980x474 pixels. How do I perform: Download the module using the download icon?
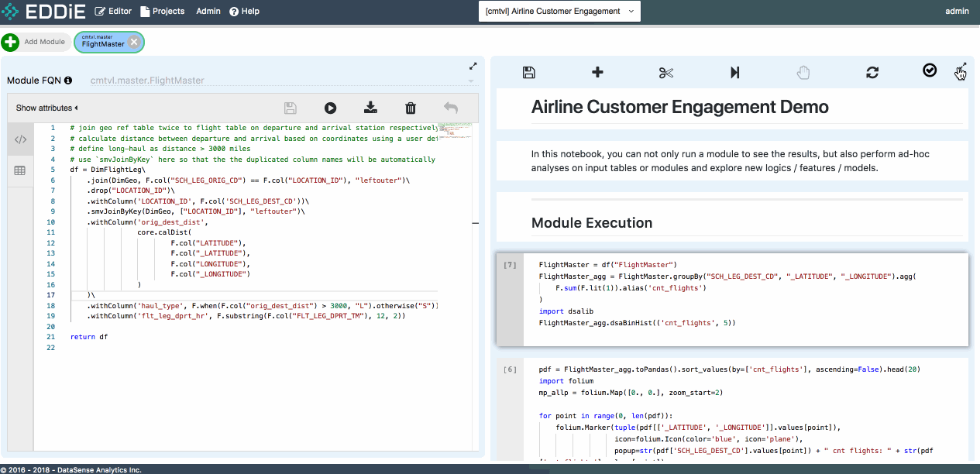370,108
